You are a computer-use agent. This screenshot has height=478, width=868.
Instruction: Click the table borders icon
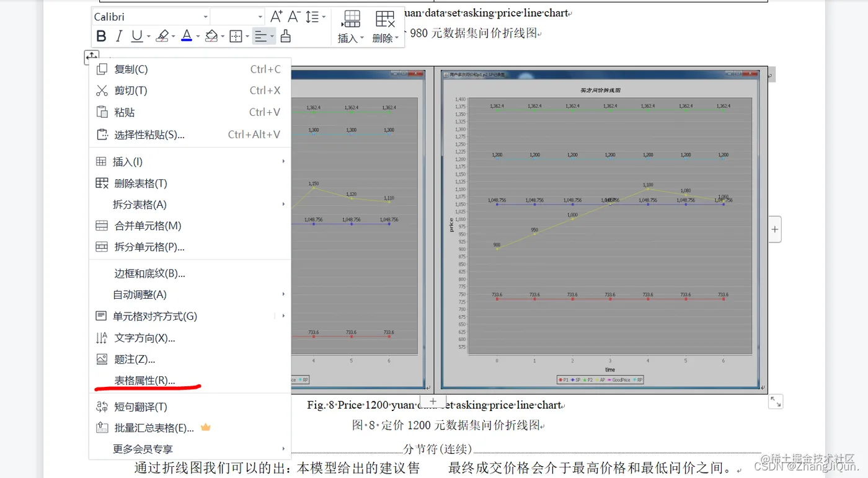(x=236, y=37)
